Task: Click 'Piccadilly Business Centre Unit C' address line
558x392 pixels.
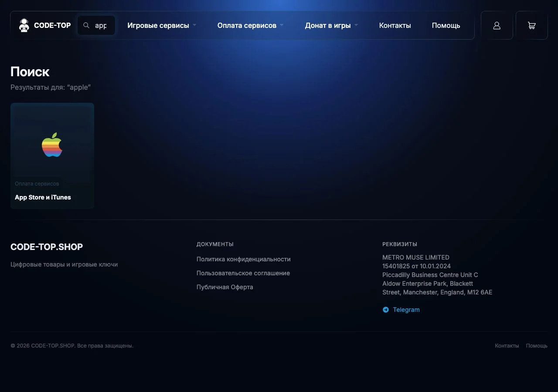Action: click(430, 275)
